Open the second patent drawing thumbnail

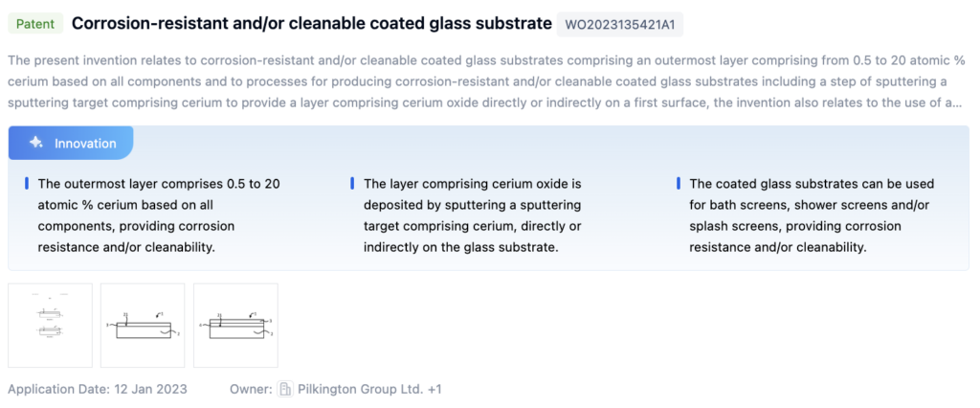[143, 325]
